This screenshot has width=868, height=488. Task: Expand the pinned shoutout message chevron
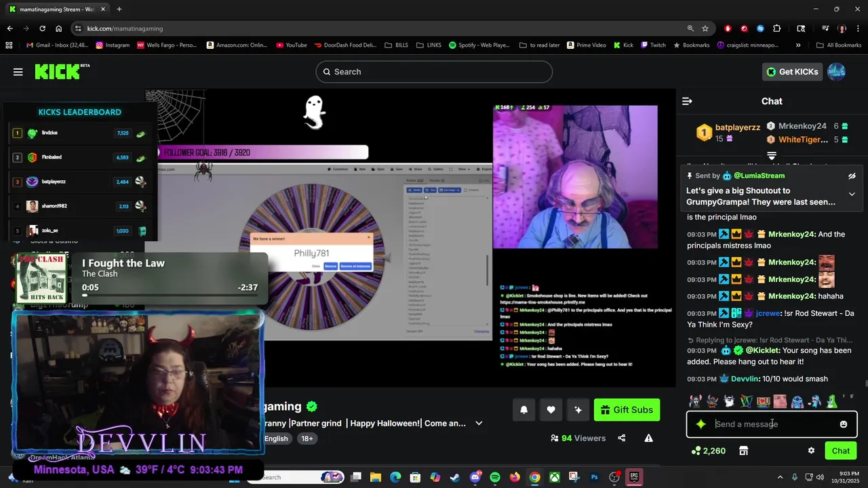(x=852, y=194)
